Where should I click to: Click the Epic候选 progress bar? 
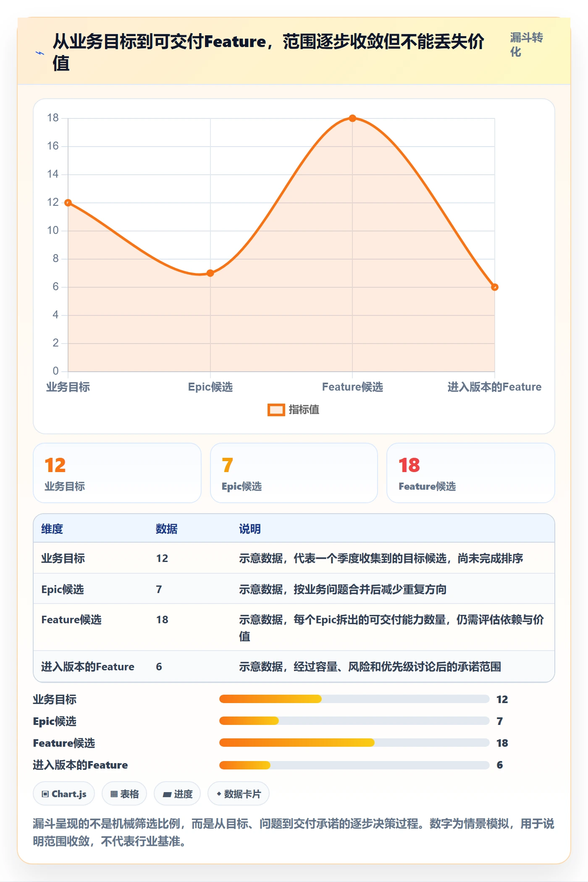[x=354, y=721]
